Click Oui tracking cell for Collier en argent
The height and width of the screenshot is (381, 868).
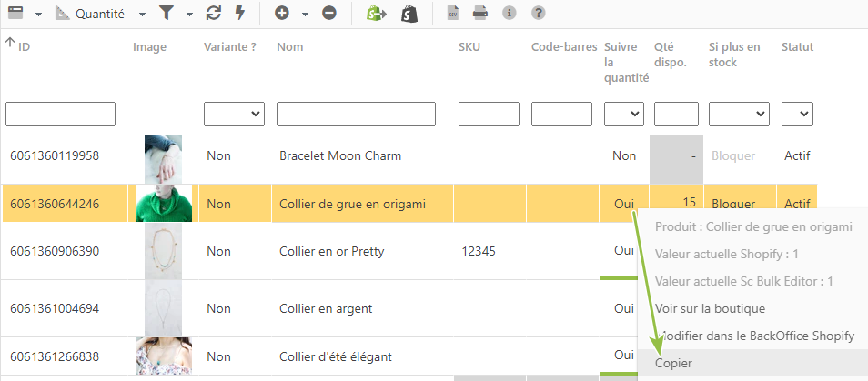(624, 308)
